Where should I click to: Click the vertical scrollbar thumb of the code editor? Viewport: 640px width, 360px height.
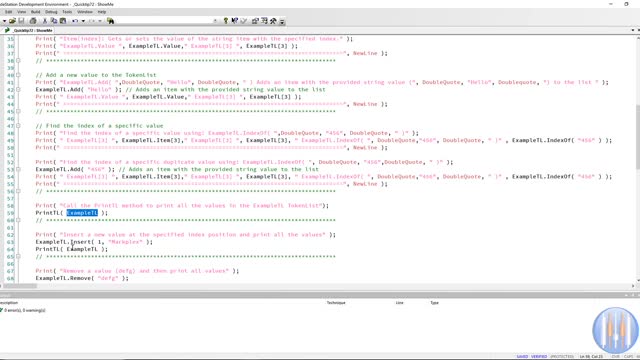(638, 137)
